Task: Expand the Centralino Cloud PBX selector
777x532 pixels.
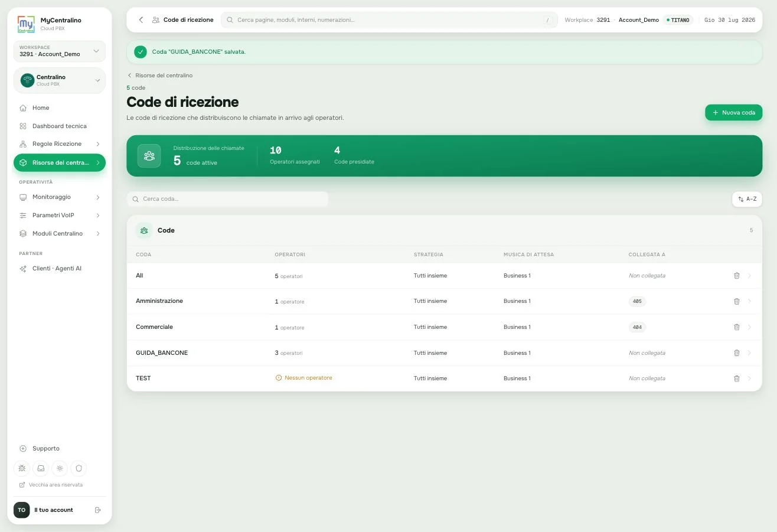Action: click(59, 80)
